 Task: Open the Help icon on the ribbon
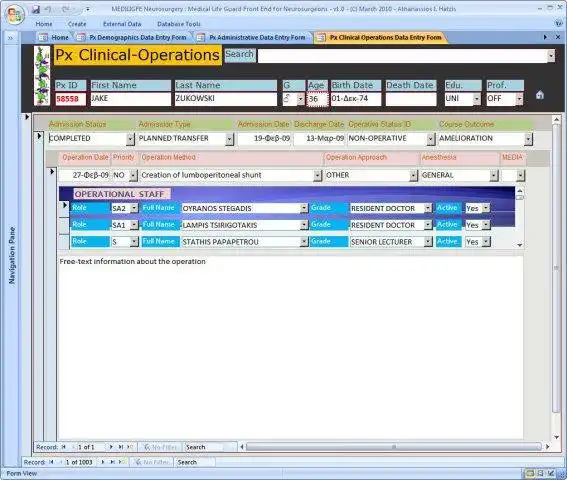click(558, 24)
